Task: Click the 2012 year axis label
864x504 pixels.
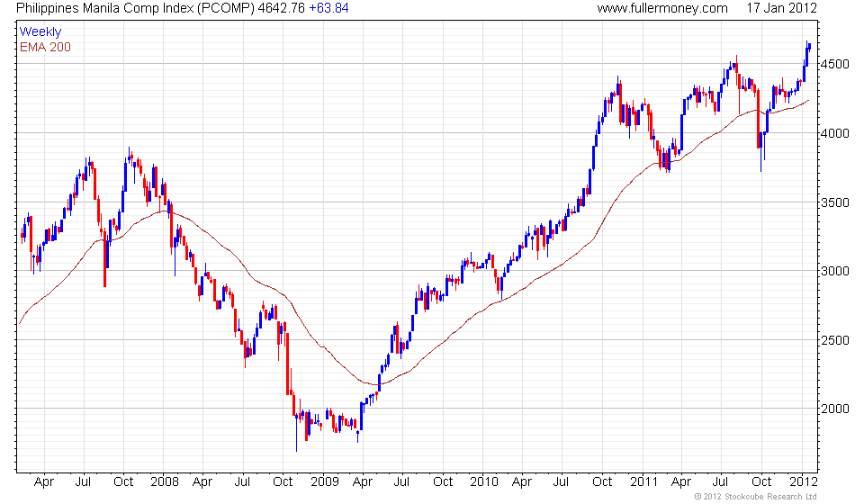Action: [x=804, y=482]
